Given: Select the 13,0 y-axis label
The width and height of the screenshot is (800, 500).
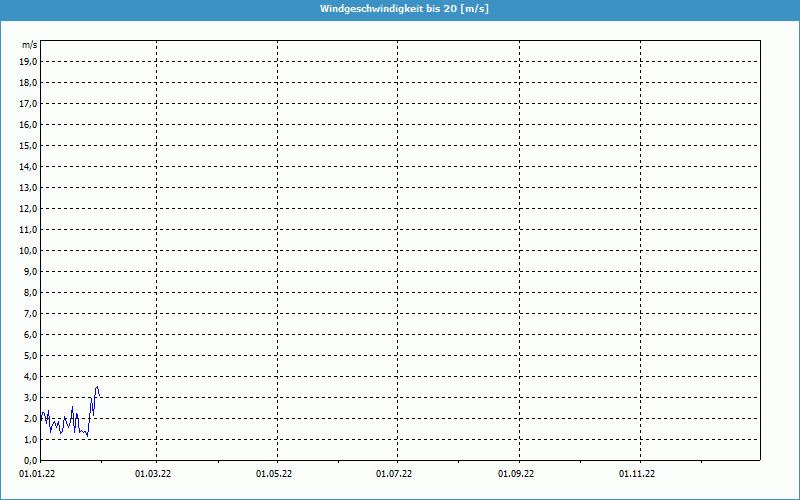Looking at the screenshot, I should (29, 188).
